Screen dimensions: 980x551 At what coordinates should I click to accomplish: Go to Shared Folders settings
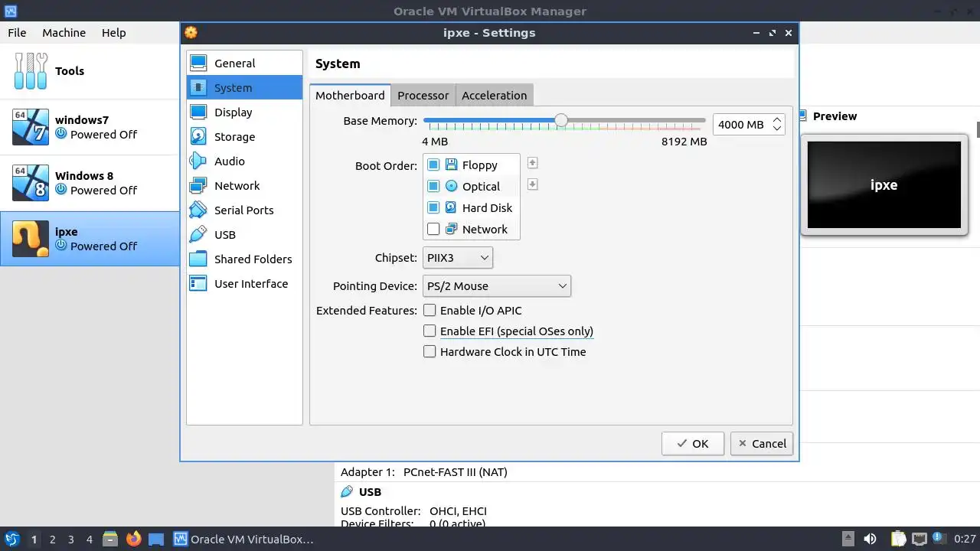244,259
